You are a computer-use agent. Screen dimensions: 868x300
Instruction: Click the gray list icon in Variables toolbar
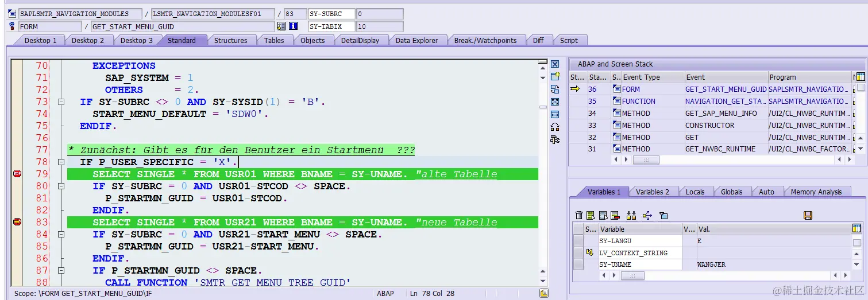click(603, 215)
